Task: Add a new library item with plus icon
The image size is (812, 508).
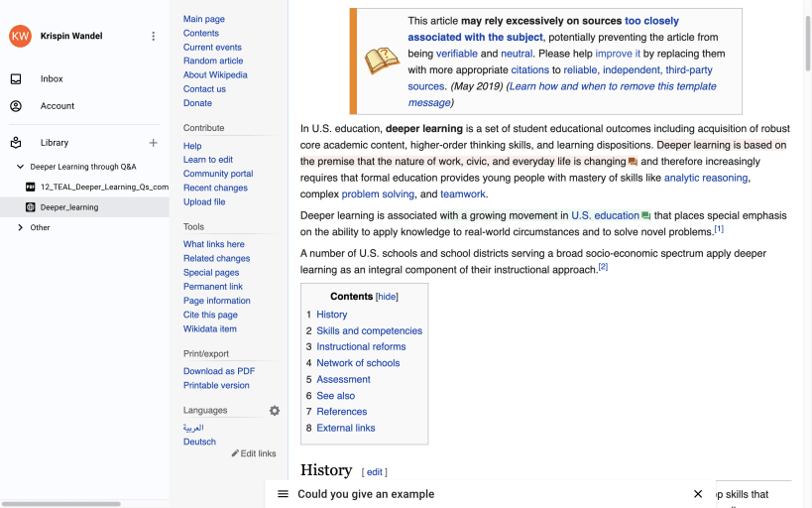Action: tap(154, 143)
